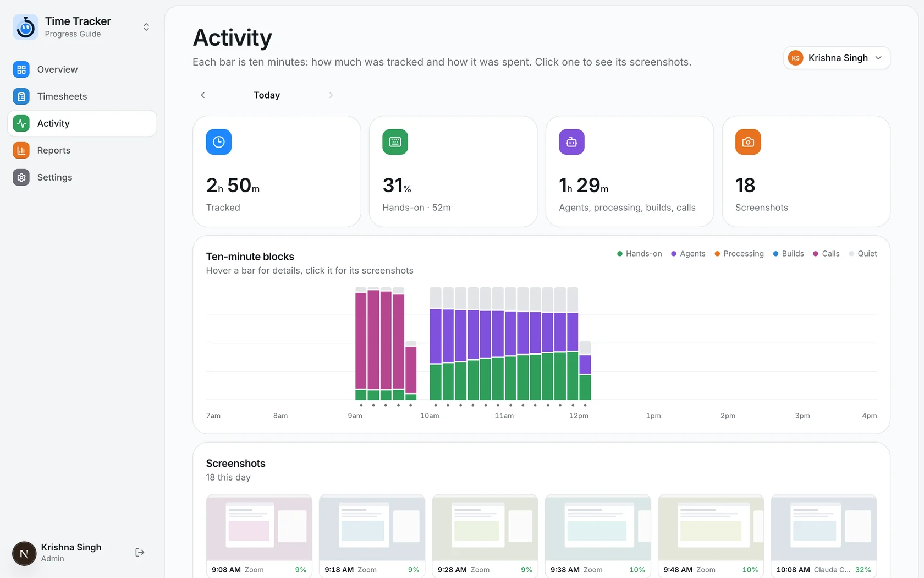Viewport: 924px width, 578px height.
Task: Toggle the Calls legend entry
Action: (x=826, y=254)
